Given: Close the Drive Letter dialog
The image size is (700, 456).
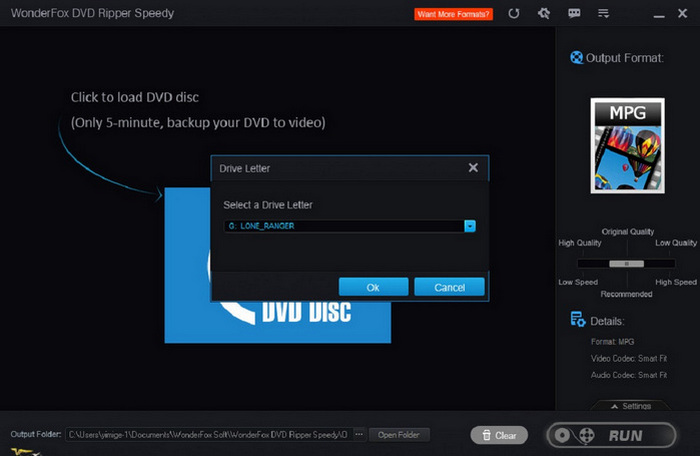Looking at the screenshot, I should pyautogui.click(x=473, y=167).
